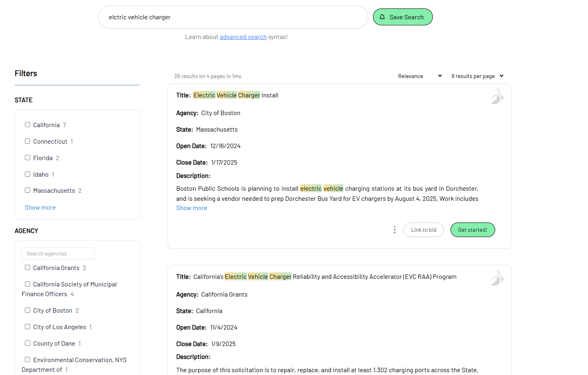Click Agency City of Boston text in result
This screenshot has height=375, width=588.
pos(208,113)
